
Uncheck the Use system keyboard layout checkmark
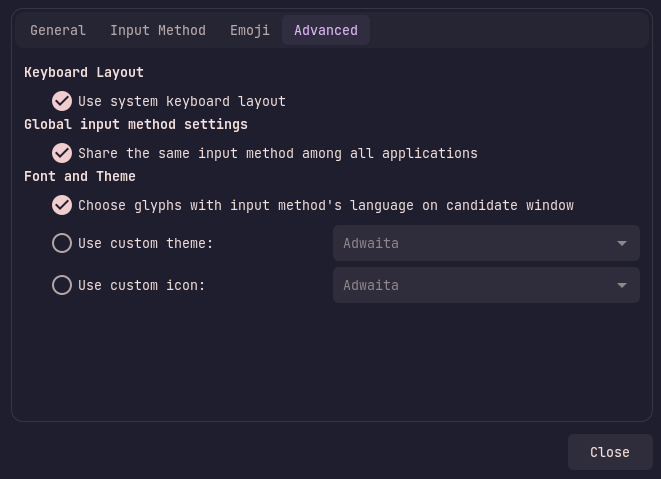click(62, 101)
